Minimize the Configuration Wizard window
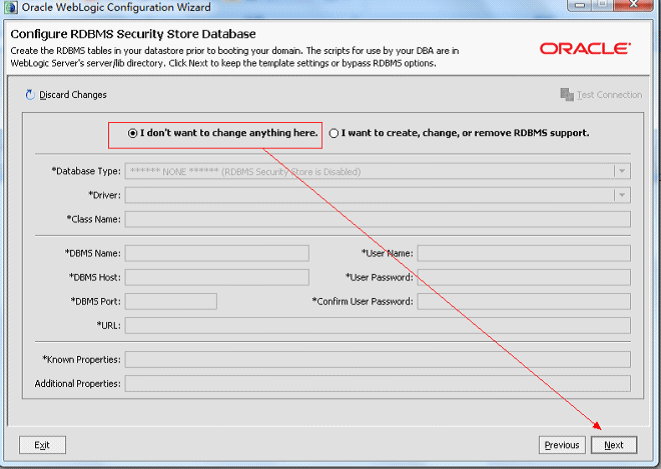Image resolution: width=661 pixels, height=469 pixels. 580,5
